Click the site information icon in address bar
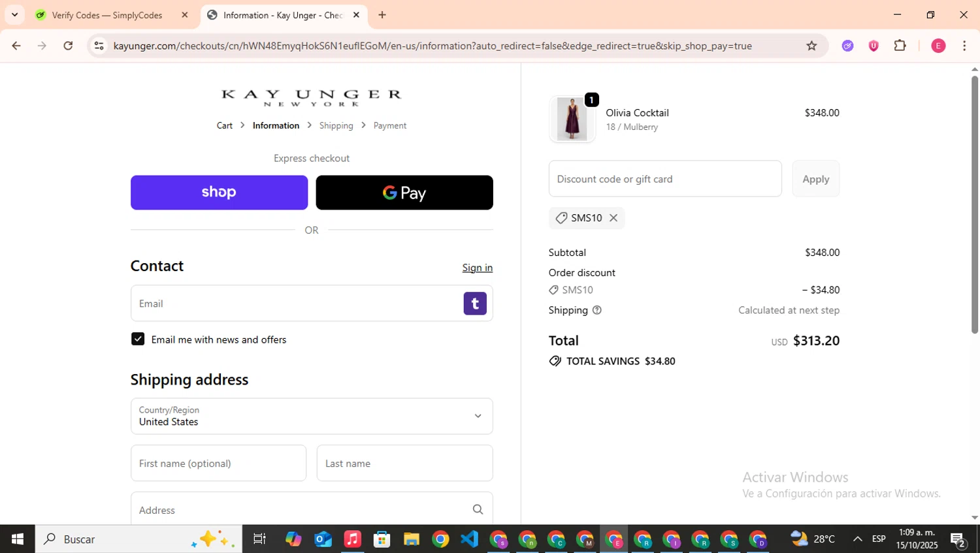 pyautogui.click(x=99, y=46)
